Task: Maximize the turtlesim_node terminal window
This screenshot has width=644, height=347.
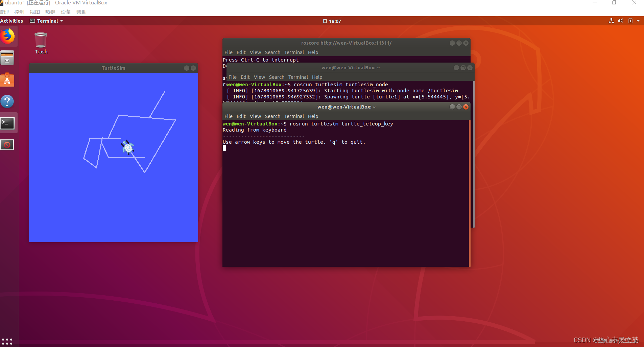Action: 463,68
